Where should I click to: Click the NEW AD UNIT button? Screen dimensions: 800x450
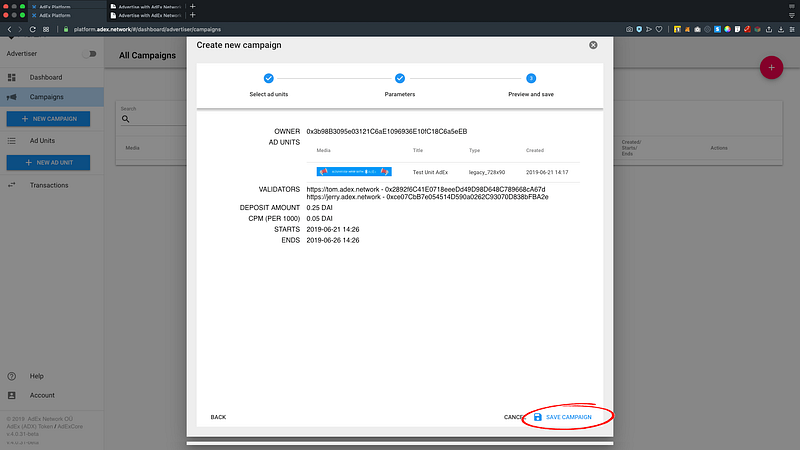(x=48, y=163)
